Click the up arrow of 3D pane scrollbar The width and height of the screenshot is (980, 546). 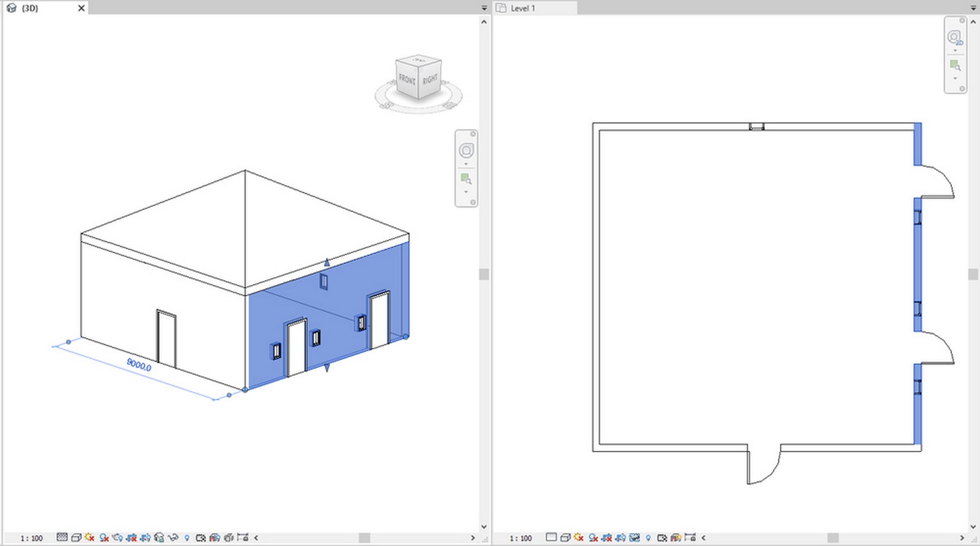484,21
